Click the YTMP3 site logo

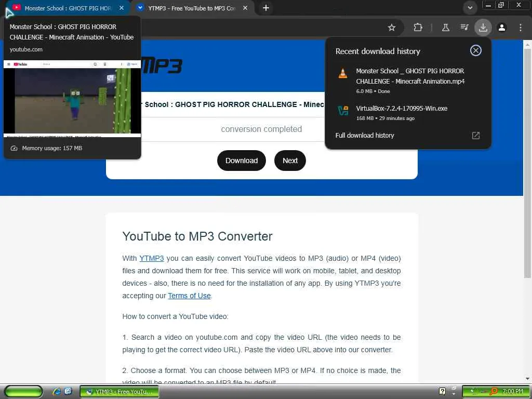pos(162,65)
